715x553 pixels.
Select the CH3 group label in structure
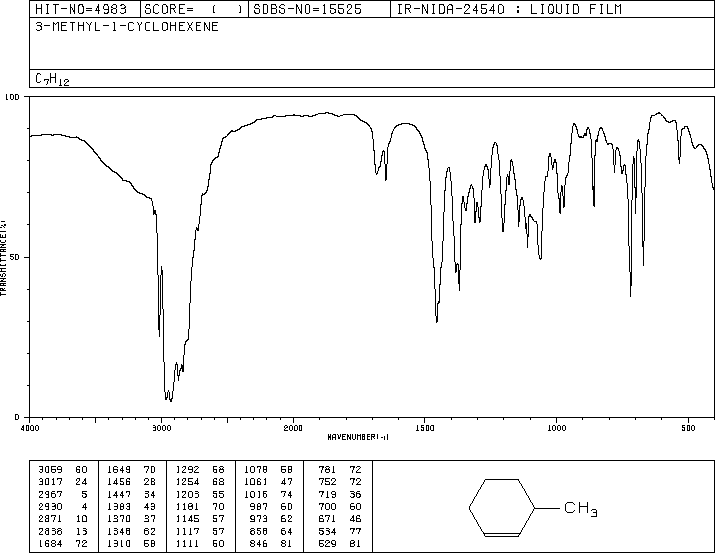pos(581,510)
